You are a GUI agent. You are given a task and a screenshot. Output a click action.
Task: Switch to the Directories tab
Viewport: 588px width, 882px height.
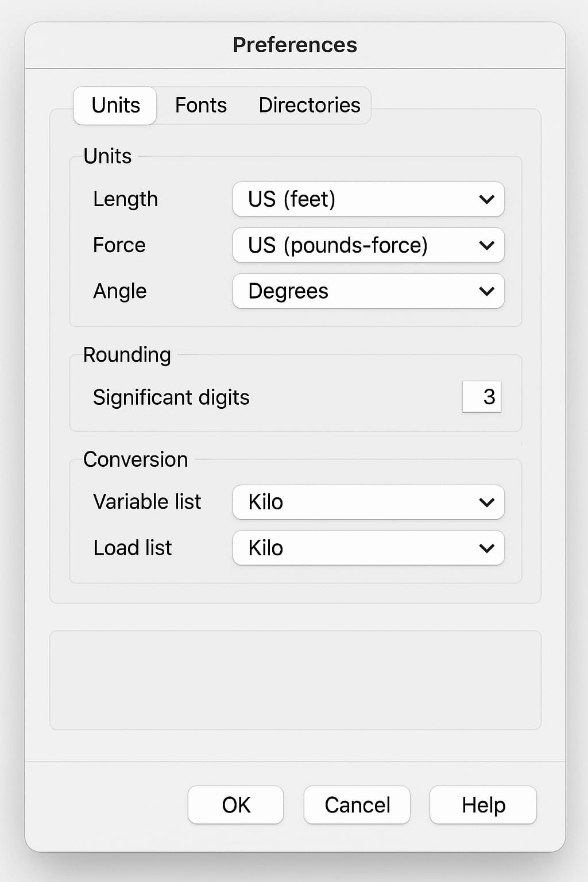click(x=309, y=106)
